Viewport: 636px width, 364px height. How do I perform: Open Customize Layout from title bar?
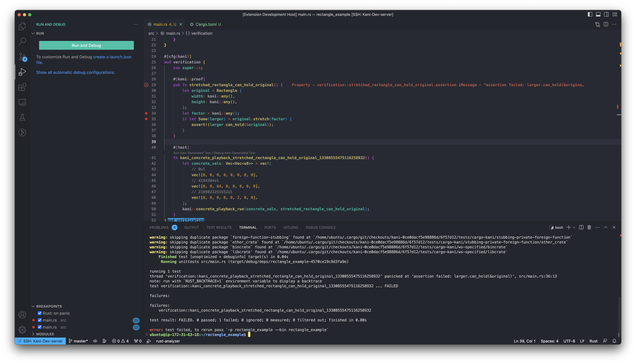click(x=615, y=14)
